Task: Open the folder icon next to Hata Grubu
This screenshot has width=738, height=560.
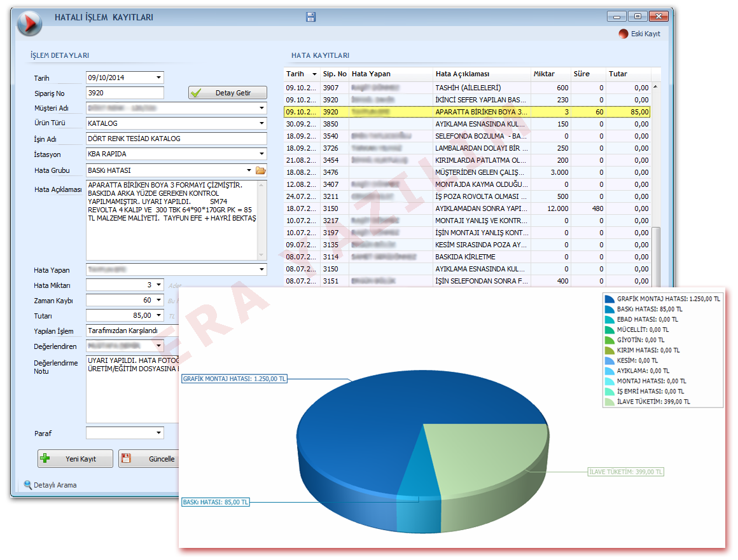Action: pyautogui.click(x=260, y=170)
